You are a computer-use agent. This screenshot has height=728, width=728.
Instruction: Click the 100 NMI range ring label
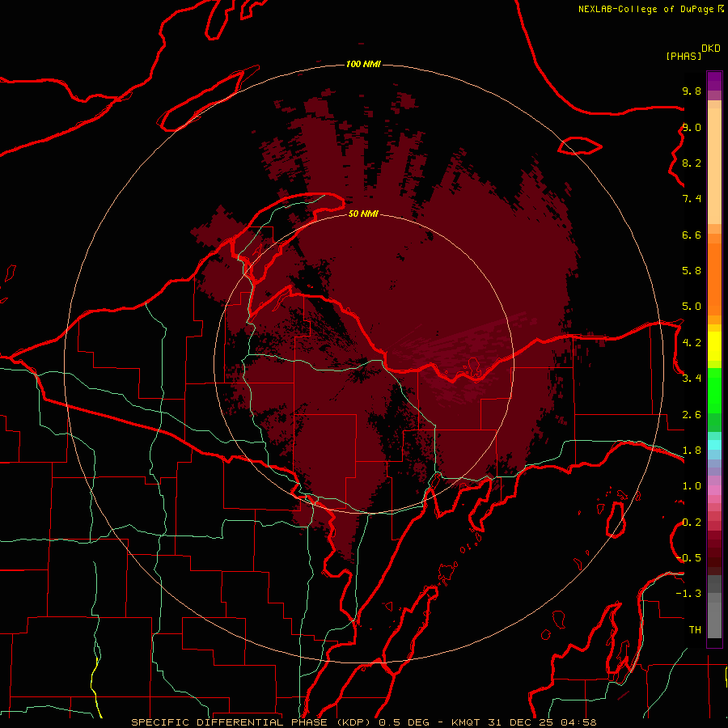[x=363, y=64]
